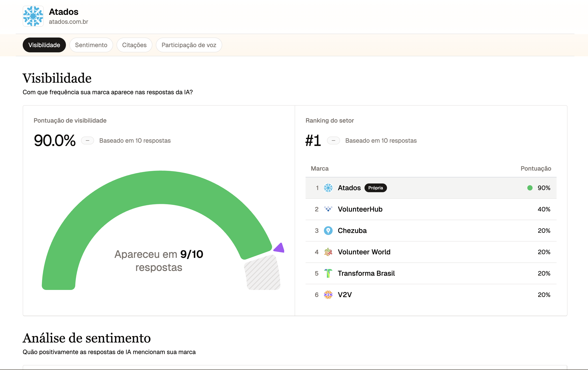
Task: Select the Participação de voz tab
Action: [x=189, y=45]
